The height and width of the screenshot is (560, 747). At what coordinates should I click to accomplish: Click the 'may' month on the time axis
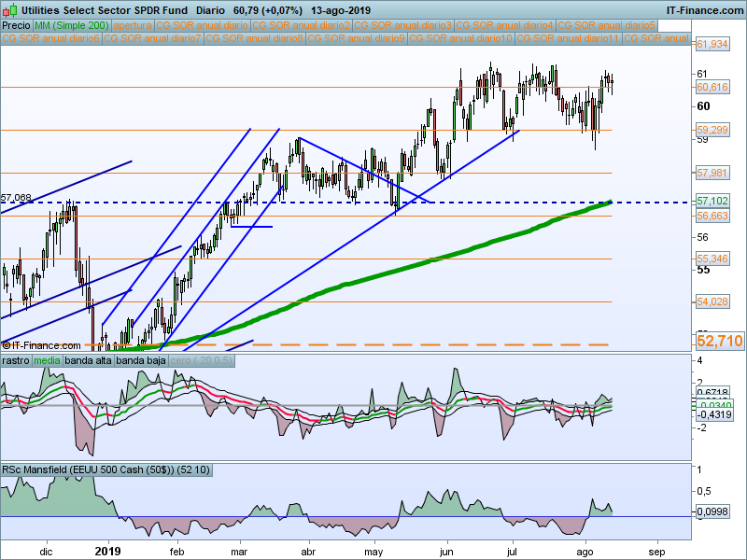pyautogui.click(x=374, y=553)
